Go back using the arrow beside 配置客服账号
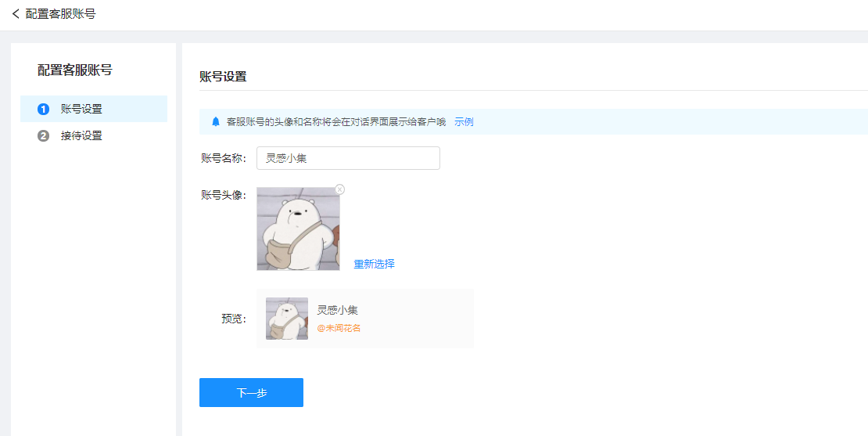 pyautogui.click(x=16, y=14)
